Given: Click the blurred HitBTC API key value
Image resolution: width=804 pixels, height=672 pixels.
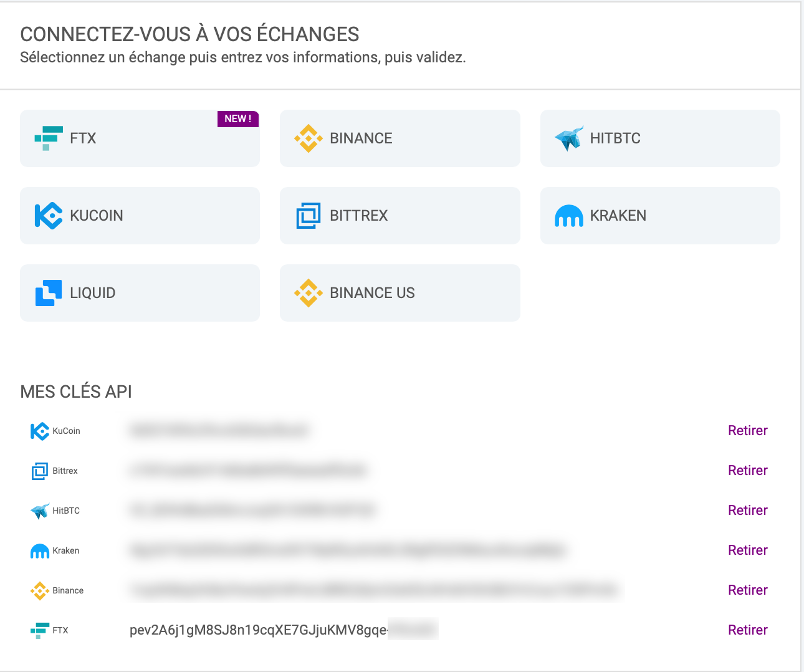Looking at the screenshot, I should (252, 511).
